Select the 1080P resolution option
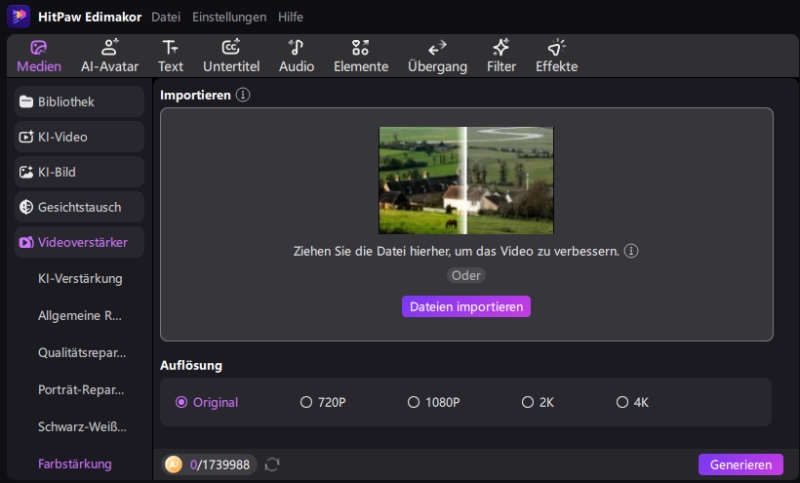Viewport: 800px width, 483px height. click(413, 402)
